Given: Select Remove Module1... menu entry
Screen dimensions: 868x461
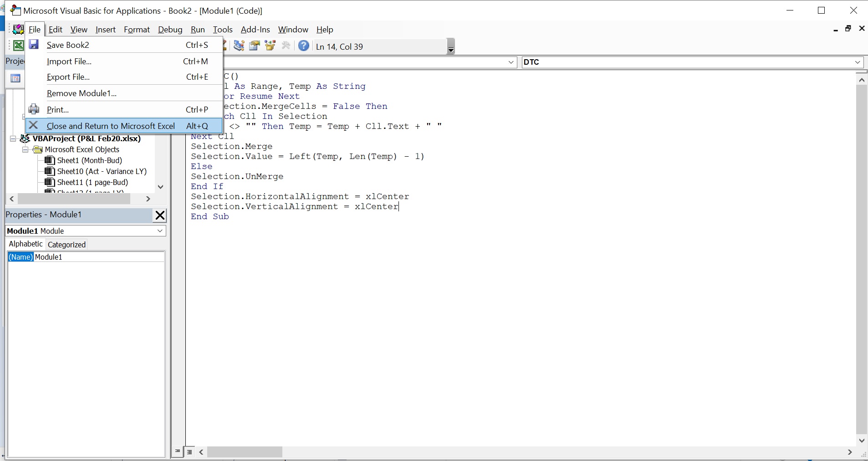Looking at the screenshot, I should (124, 93).
